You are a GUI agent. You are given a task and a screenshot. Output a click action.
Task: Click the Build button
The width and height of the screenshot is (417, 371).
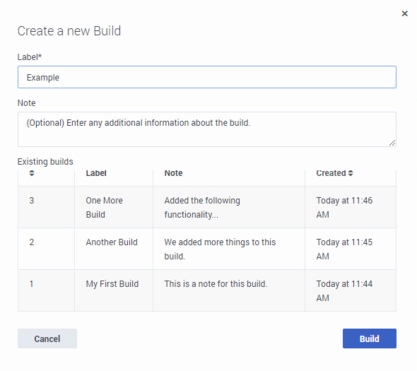click(369, 339)
